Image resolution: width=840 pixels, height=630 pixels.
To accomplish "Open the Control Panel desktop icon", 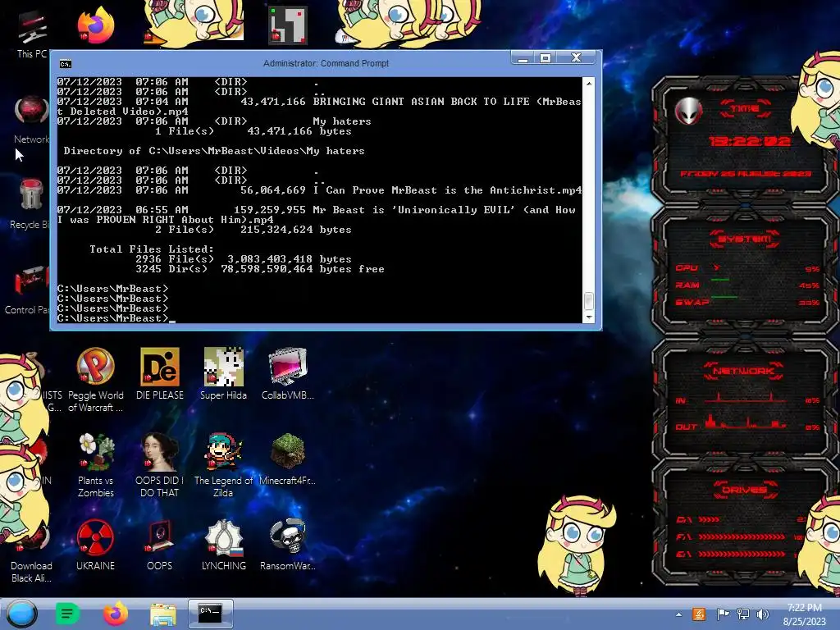I will coord(28,290).
